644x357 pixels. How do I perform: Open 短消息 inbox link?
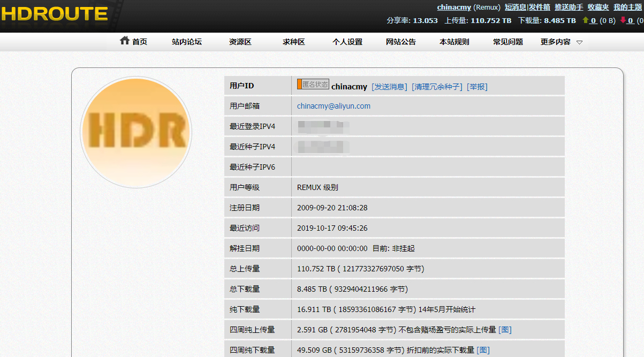516,7
